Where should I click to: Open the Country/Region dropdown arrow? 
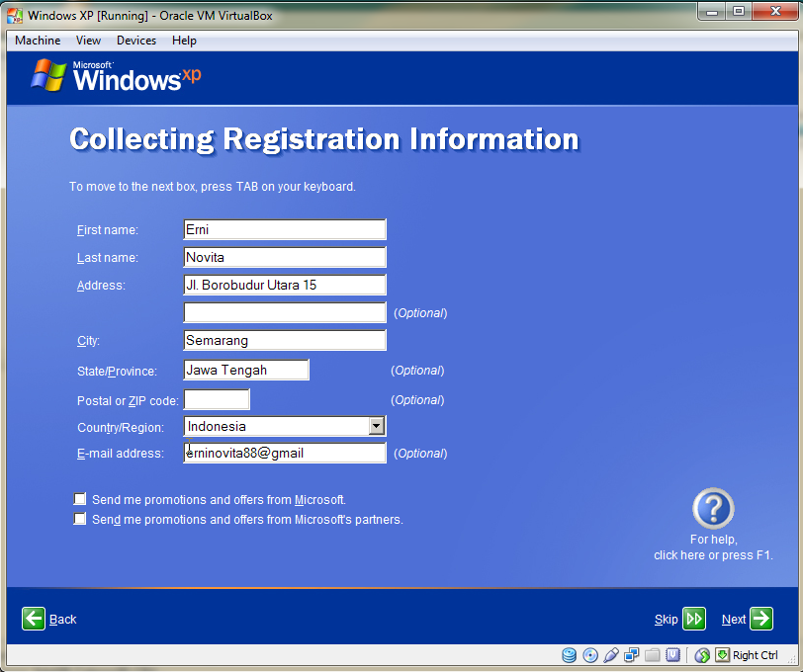[377, 426]
